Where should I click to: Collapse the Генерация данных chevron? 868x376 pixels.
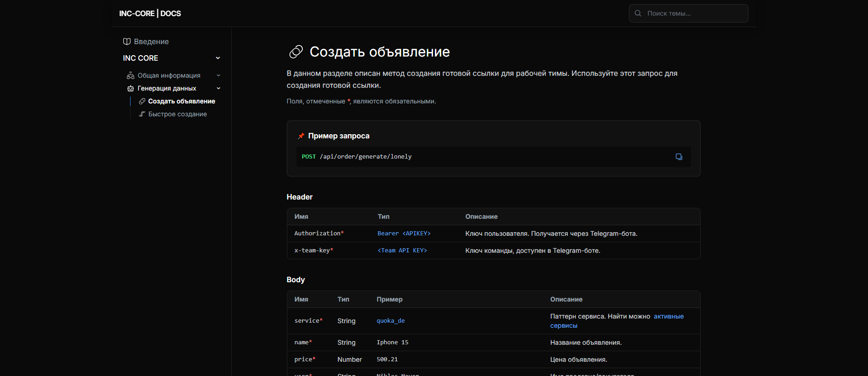[x=218, y=88]
